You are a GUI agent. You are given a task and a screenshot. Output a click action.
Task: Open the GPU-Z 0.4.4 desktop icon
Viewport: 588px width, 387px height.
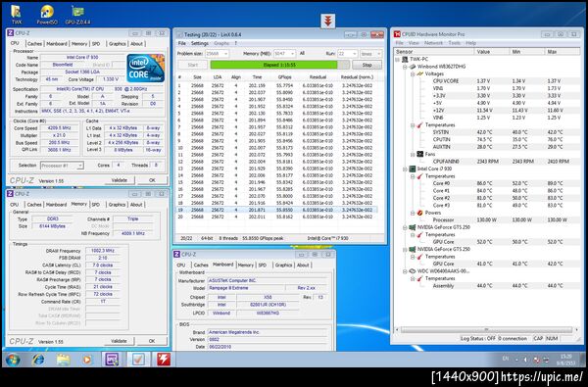[77, 15]
